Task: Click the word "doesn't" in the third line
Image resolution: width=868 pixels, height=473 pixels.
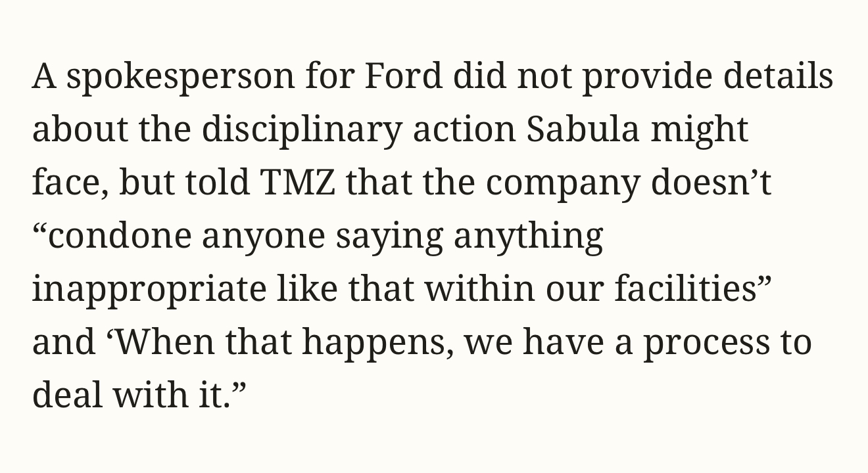Action: pos(711,183)
